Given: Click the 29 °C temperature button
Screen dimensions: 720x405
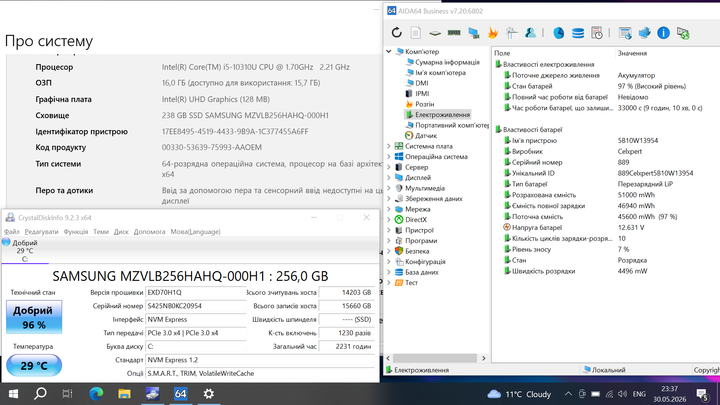Looking at the screenshot, I should (34, 366).
